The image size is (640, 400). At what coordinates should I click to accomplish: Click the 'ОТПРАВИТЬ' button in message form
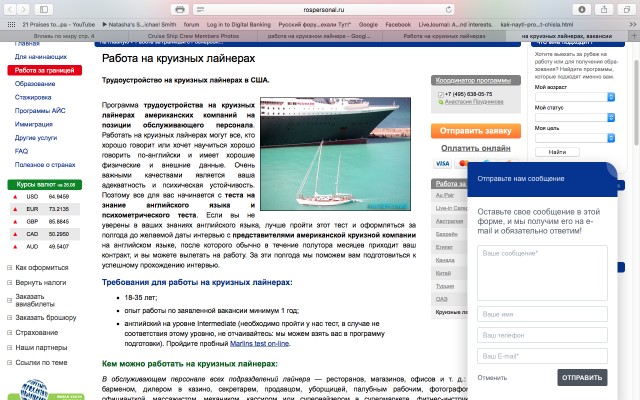582,378
